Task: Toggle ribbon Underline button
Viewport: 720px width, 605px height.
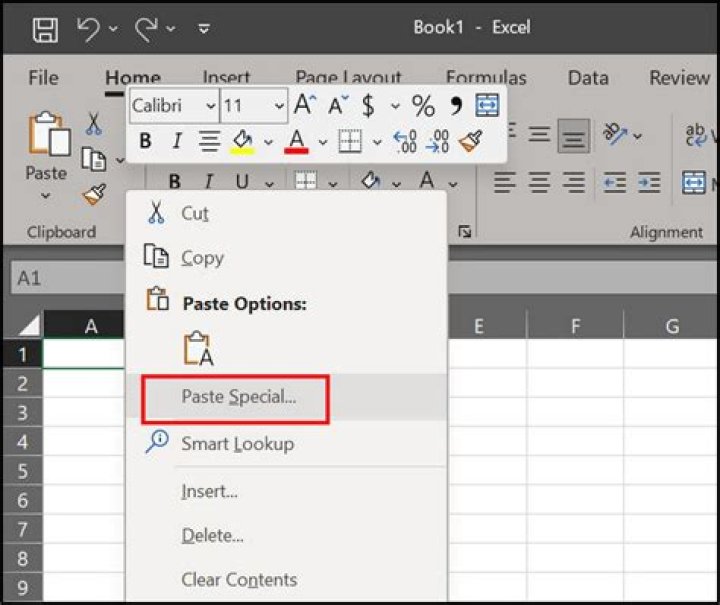Action: [242, 182]
